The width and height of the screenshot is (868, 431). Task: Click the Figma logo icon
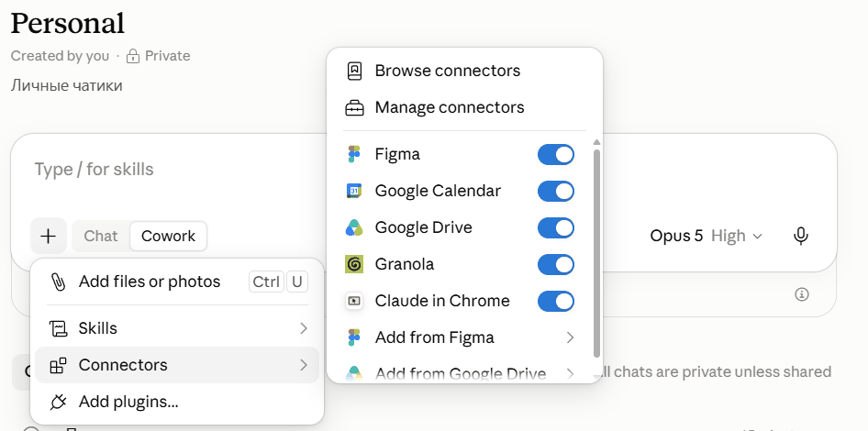click(x=354, y=154)
